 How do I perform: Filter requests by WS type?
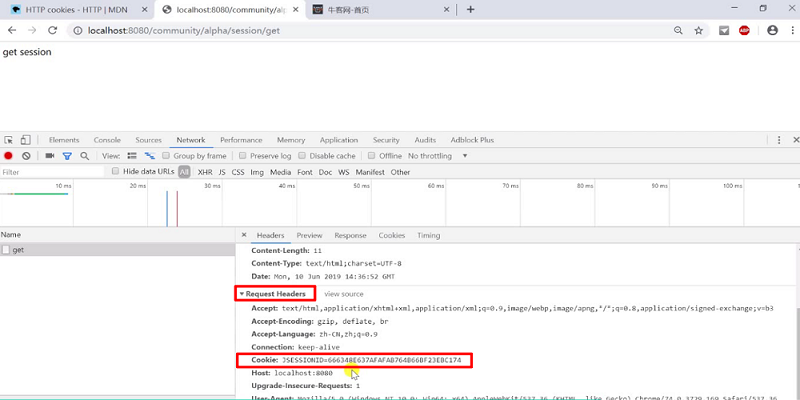coord(344,172)
